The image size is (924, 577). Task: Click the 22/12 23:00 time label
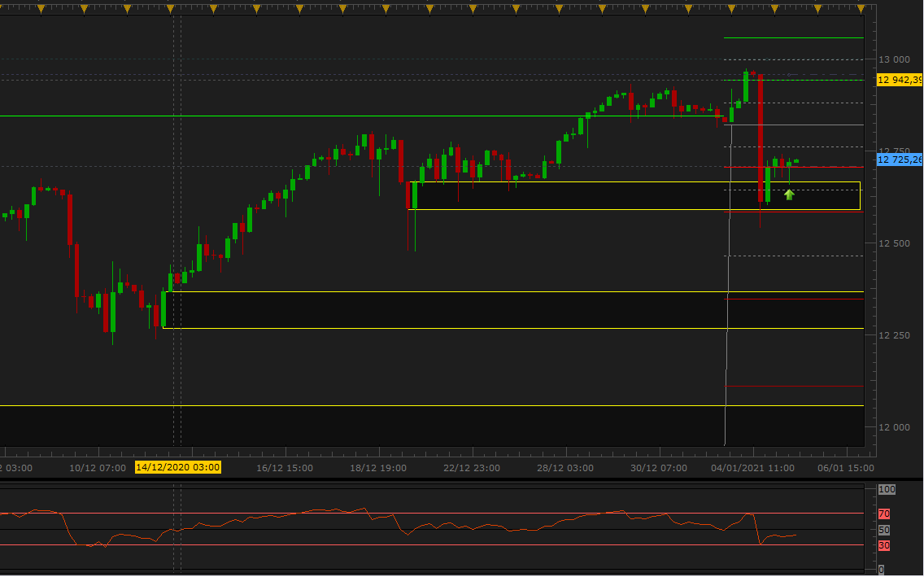click(472, 468)
